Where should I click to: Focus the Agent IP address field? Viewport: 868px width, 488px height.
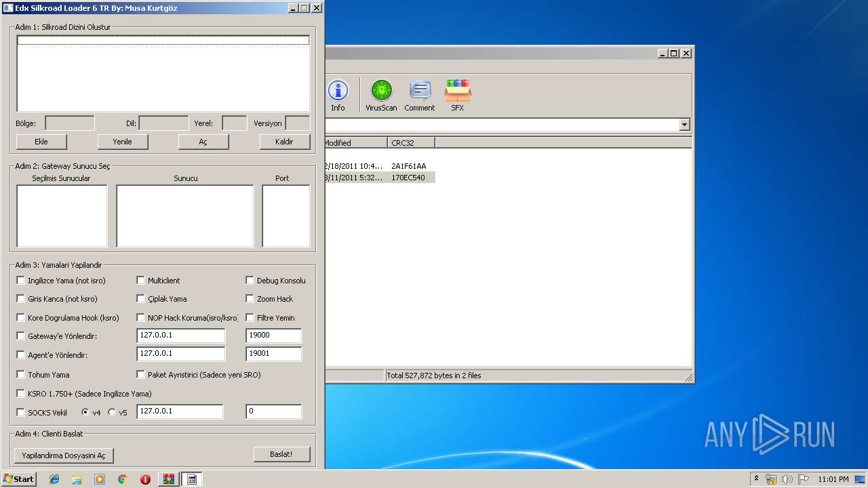pyautogui.click(x=180, y=354)
